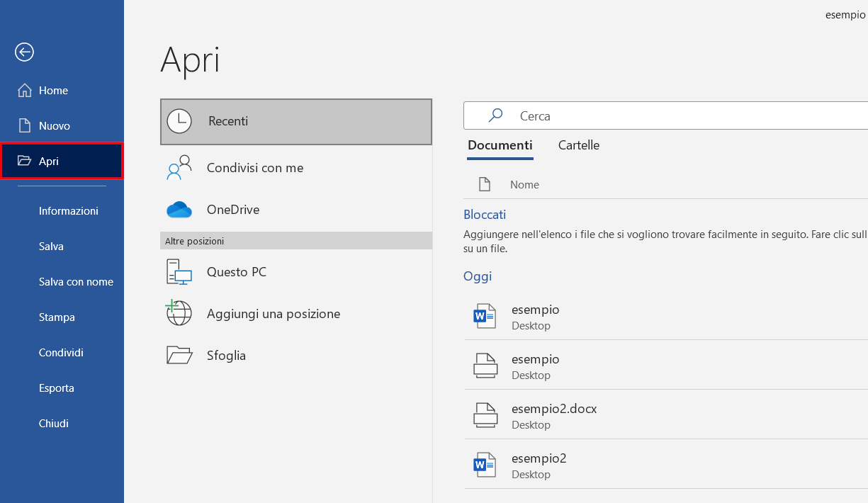Image resolution: width=868 pixels, height=503 pixels.
Task: Open the esempio2.docx file
Action: coord(666,414)
